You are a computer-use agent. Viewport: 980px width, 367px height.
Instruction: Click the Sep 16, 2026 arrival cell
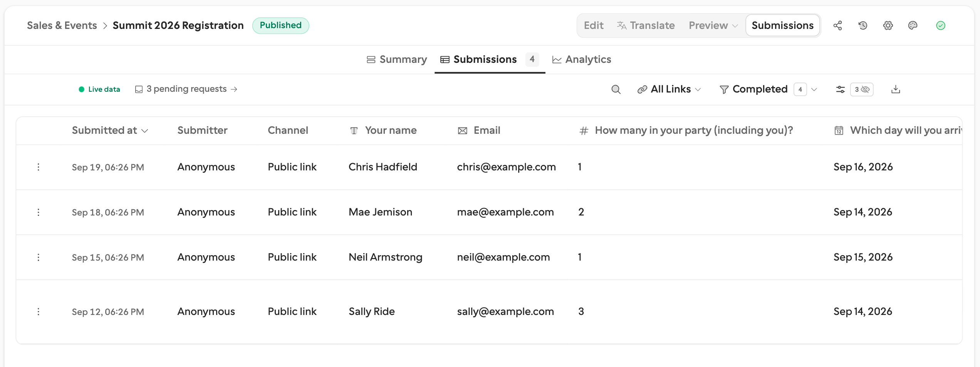click(x=863, y=167)
